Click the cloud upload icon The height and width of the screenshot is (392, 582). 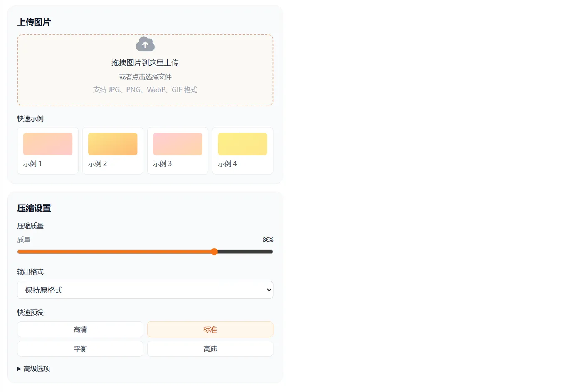coord(145,44)
